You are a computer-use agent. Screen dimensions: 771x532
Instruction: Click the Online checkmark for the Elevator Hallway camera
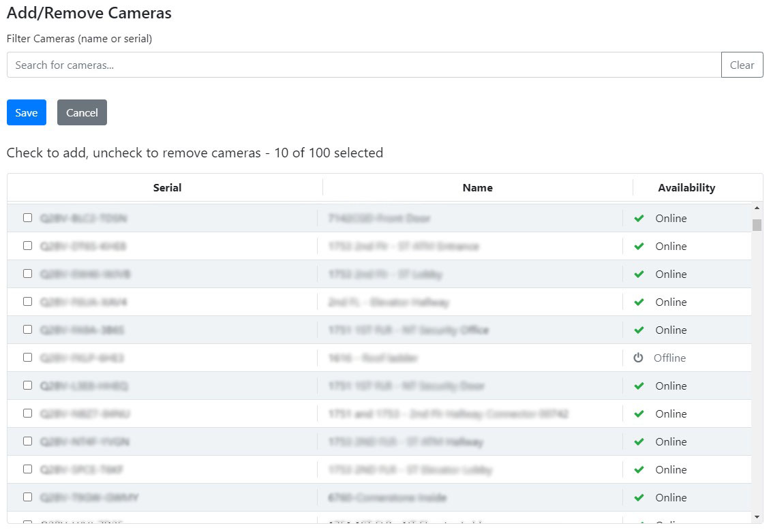(639, 302)
